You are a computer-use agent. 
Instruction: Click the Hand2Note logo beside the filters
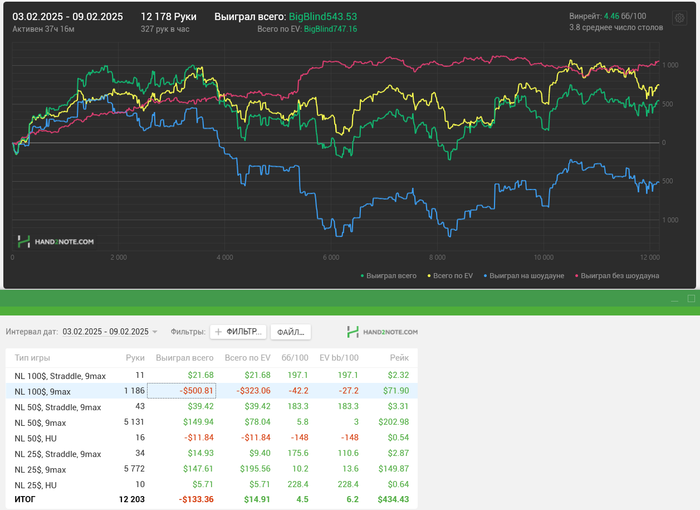(381, 331)
